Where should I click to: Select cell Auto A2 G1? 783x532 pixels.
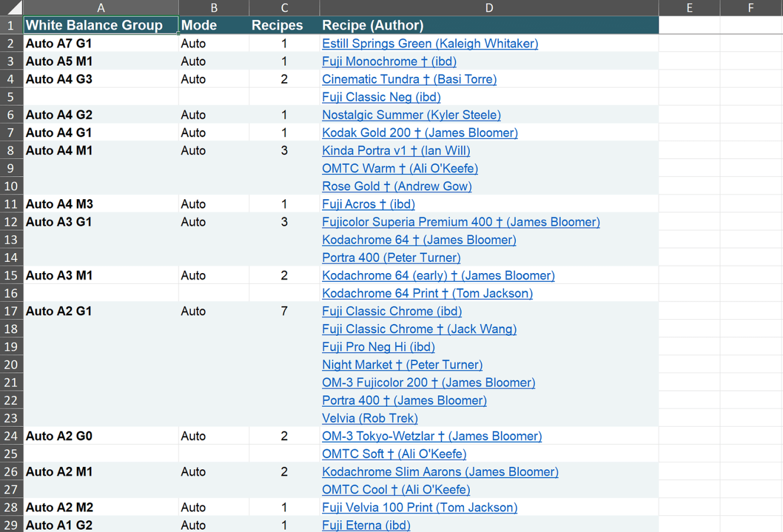pos(101,311)
